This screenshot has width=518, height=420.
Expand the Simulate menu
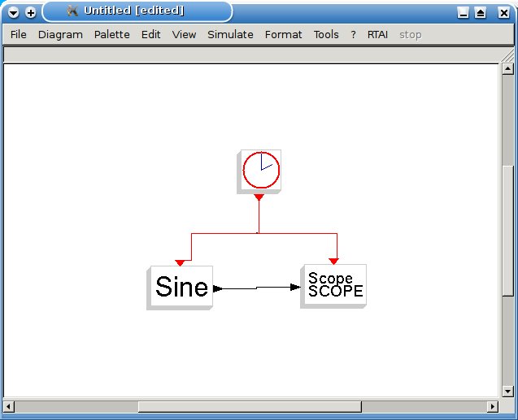point(230,35)
